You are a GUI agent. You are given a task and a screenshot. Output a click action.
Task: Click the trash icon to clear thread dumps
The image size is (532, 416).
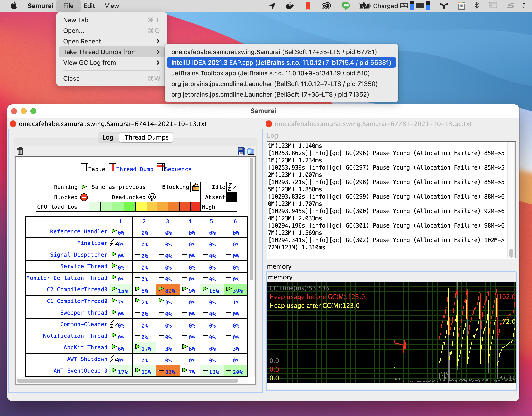point(20,151)
